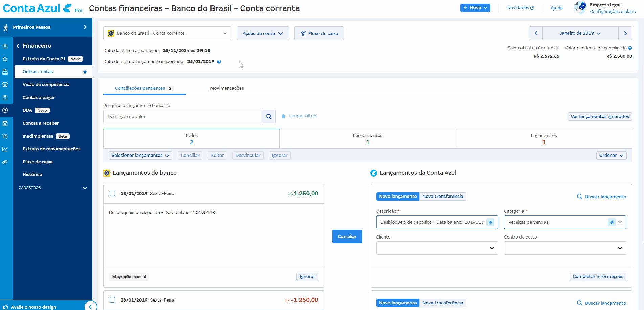Click the blue Conciliar button between panels
This screenshot has height=310, width=644.
(347, 236)
